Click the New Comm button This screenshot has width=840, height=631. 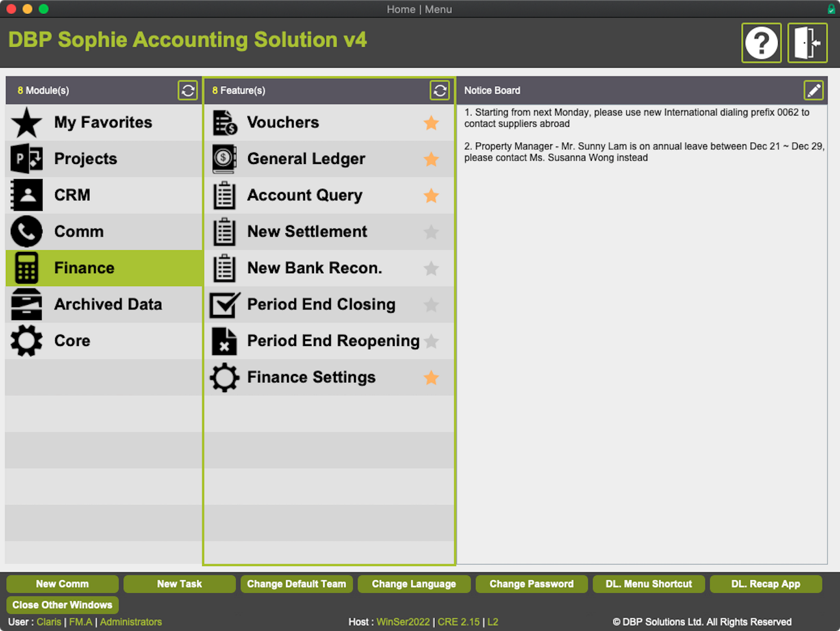[x=63, y=584]
